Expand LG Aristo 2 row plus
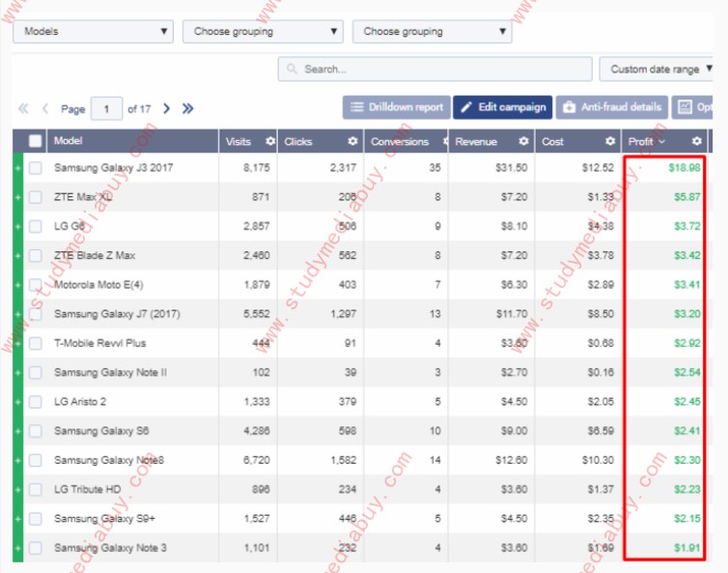This screenshot has height=573, width=728. [x=17, y=402]
